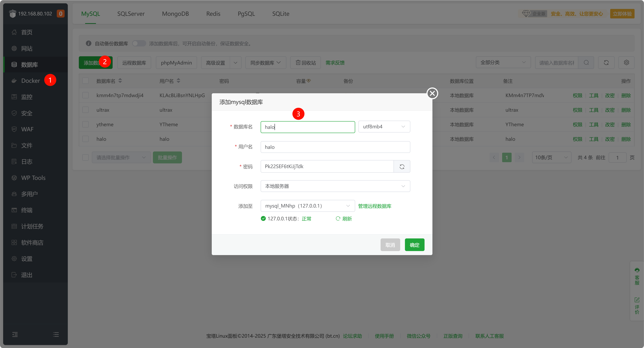
Task: Click the green confirm button
Action: [x=414, y=245]
